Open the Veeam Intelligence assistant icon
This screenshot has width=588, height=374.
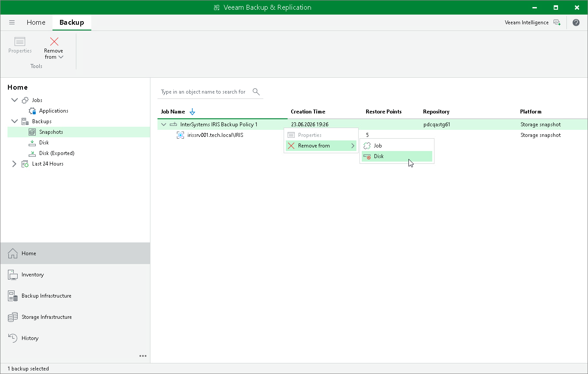click(x=557, y=23)
